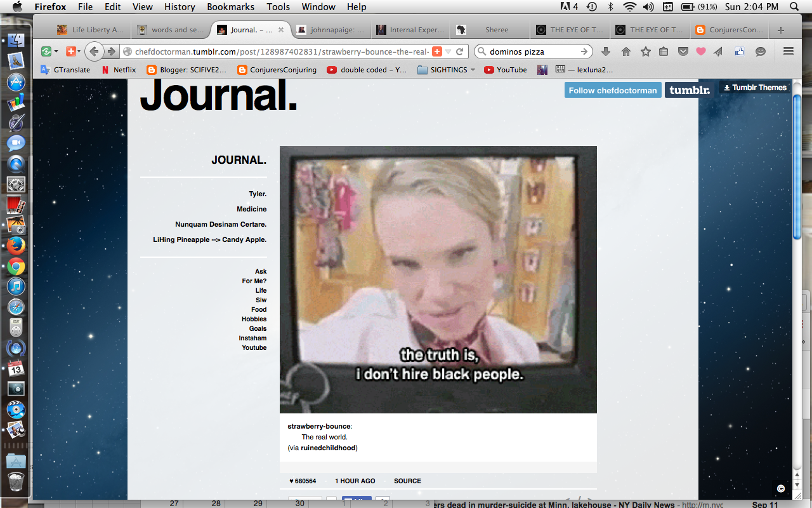Click the ruinedchildhood via link
Image resolution: width=812 pixels, height=508 pixels.
328,448
